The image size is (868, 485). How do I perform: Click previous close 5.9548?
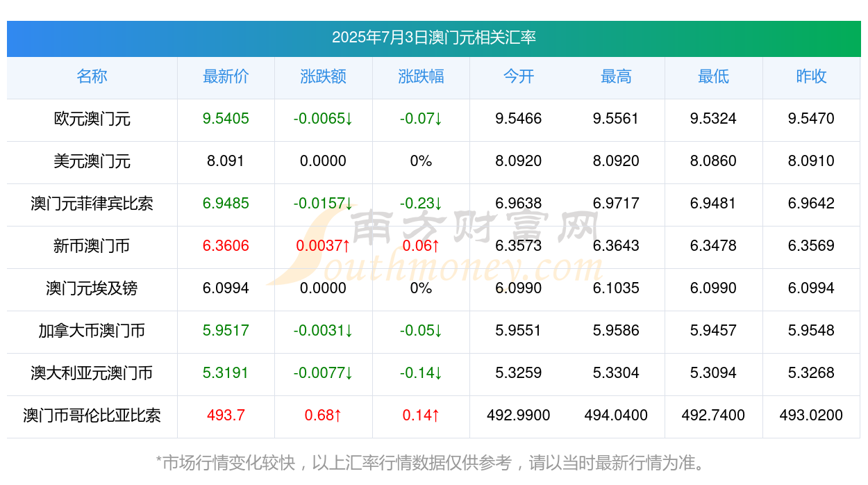pyautogui.click(x=811, y=331)
